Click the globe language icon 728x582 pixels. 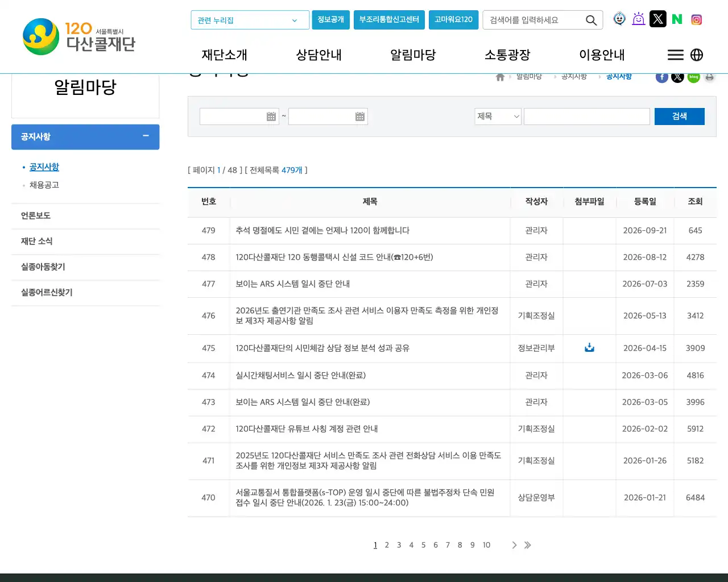[x=697, y=55]
